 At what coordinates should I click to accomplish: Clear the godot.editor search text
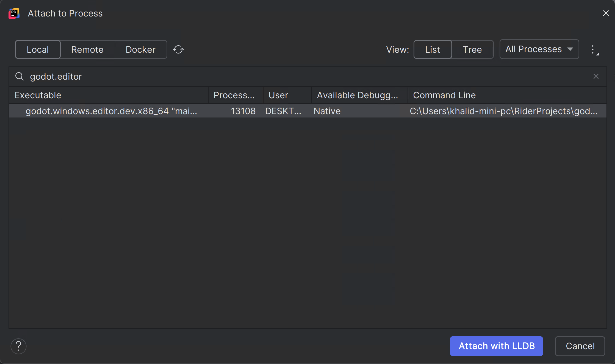tap(596, 76)
